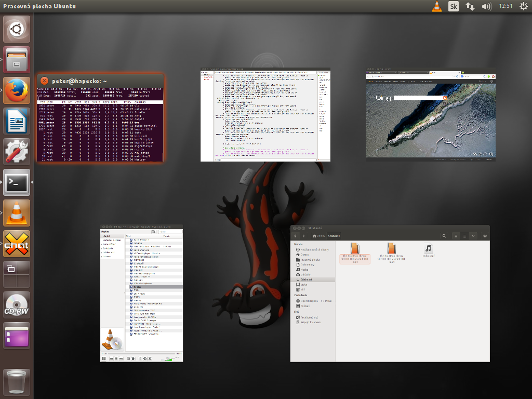Image resolution: width=532 pixels, height=399 pixels.
Task: Click the Stiahnuté breadcrumb in the Files path bar
Action: (x=334, y=236)
